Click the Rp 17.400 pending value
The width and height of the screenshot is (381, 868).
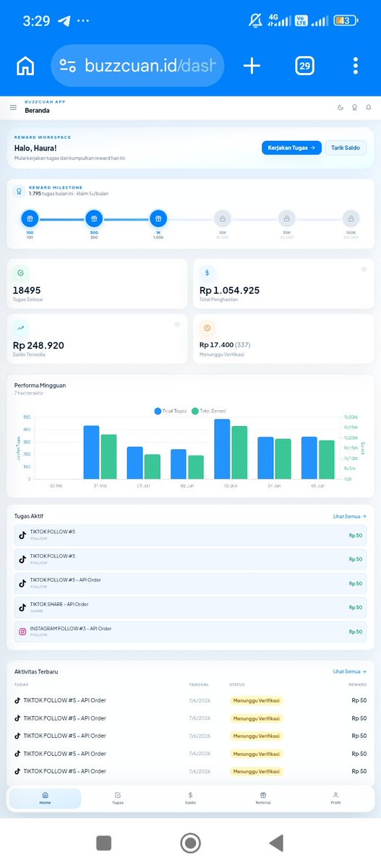click(x=216, y=345)
